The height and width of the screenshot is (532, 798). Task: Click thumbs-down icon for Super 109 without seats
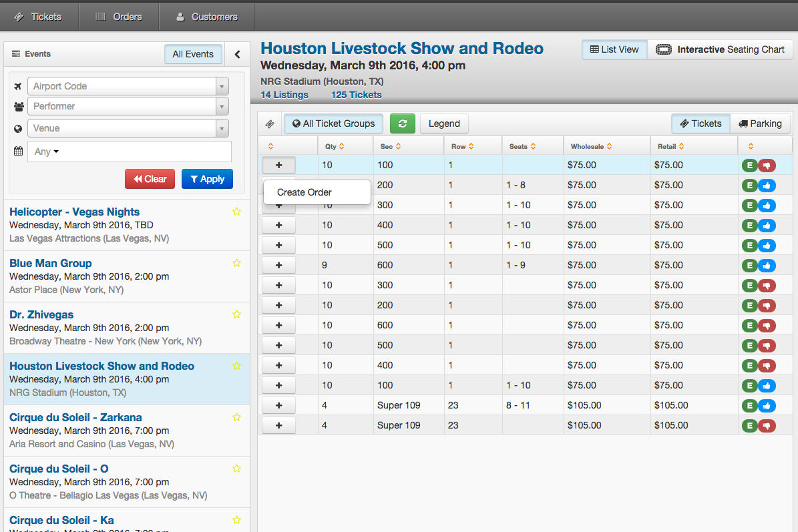click(x=767, y=426)
